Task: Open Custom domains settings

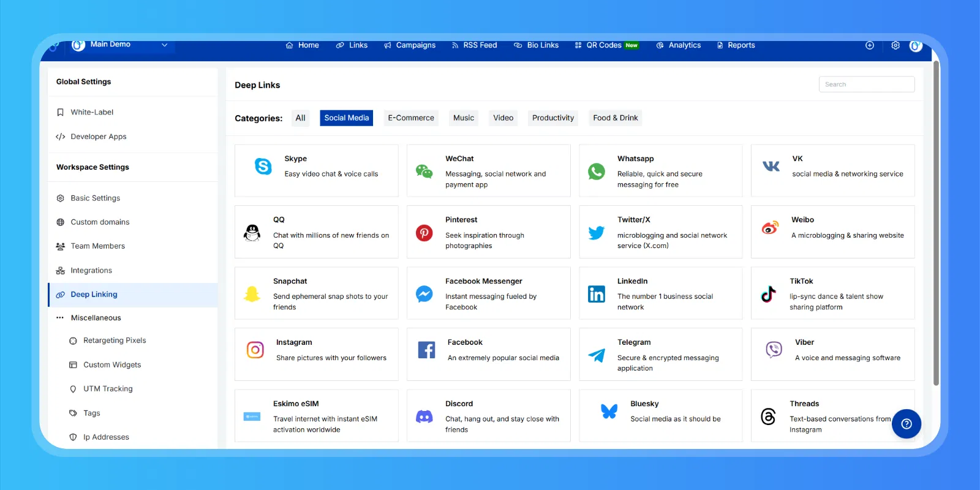Action: click(100, 222)
